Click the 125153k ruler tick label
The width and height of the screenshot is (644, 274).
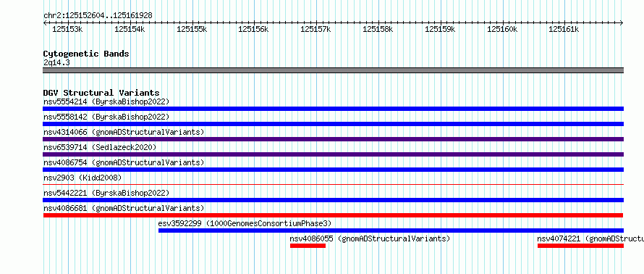(x=68, y=29)
